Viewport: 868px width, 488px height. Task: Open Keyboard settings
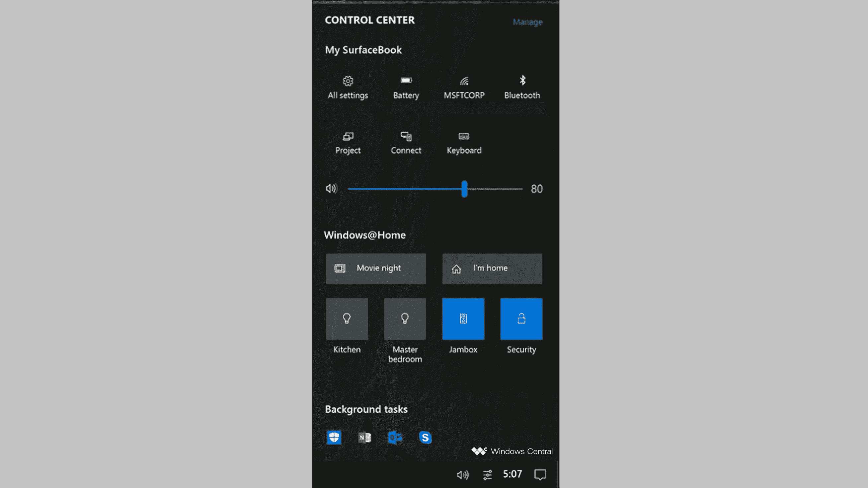tap(464, 142)
